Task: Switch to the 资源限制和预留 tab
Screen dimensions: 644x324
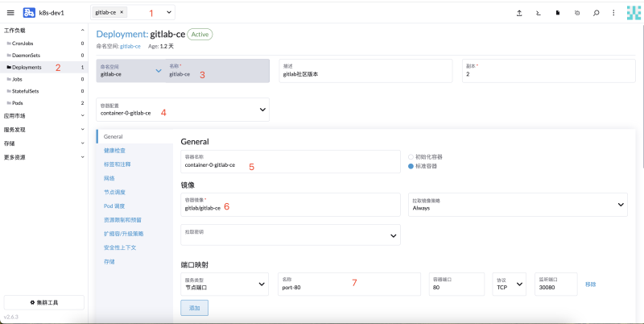Action: (x=123, y=220)
